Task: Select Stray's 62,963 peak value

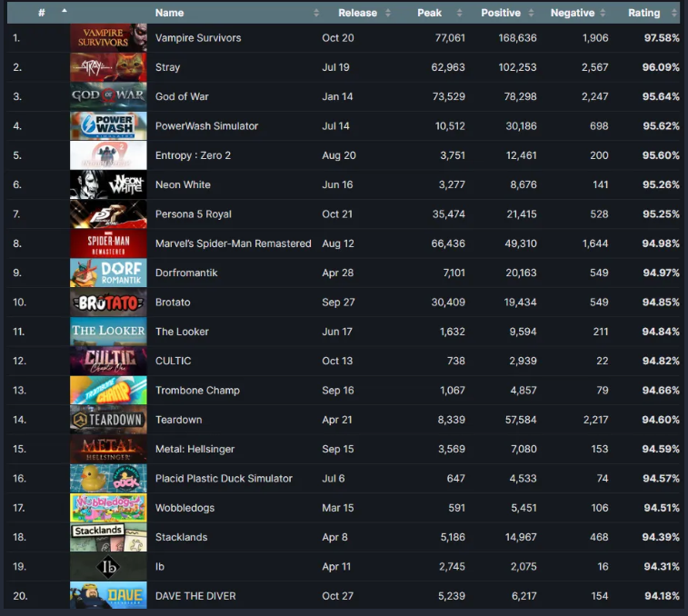Action: coord(448,67)
